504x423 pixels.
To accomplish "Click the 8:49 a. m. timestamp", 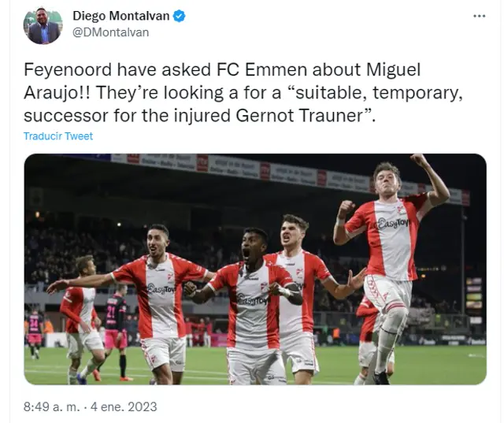I will tap(51, 406).
